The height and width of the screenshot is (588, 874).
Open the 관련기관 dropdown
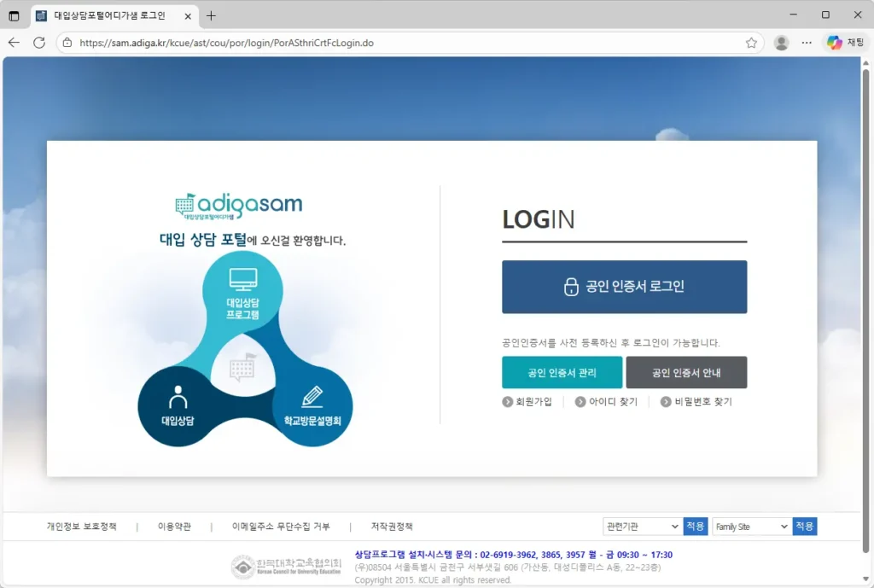[x=641, y=527]
